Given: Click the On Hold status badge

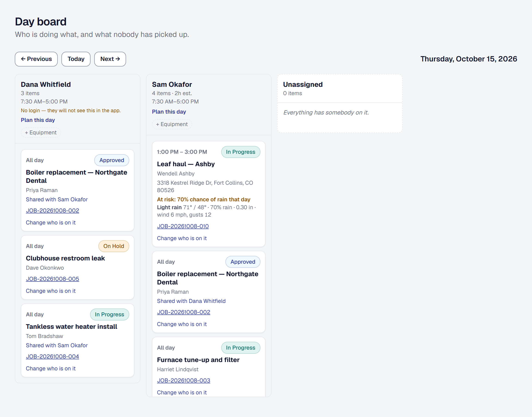Looking at the screenshot, I should 114,246.
